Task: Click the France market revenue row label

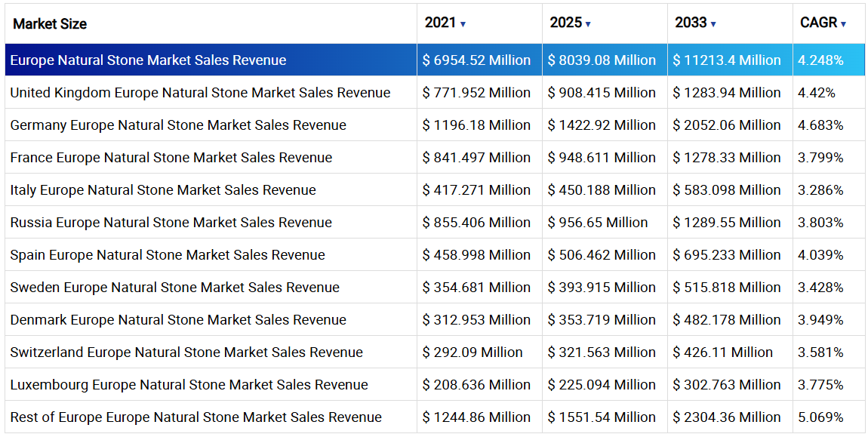Action: pyautogui.click(x=171, y=158)
